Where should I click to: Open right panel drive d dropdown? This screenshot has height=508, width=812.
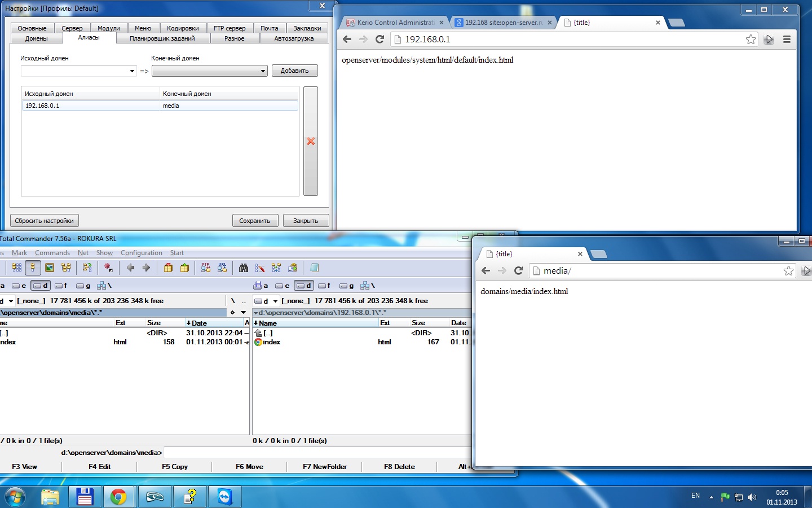[x=275, y=301]
